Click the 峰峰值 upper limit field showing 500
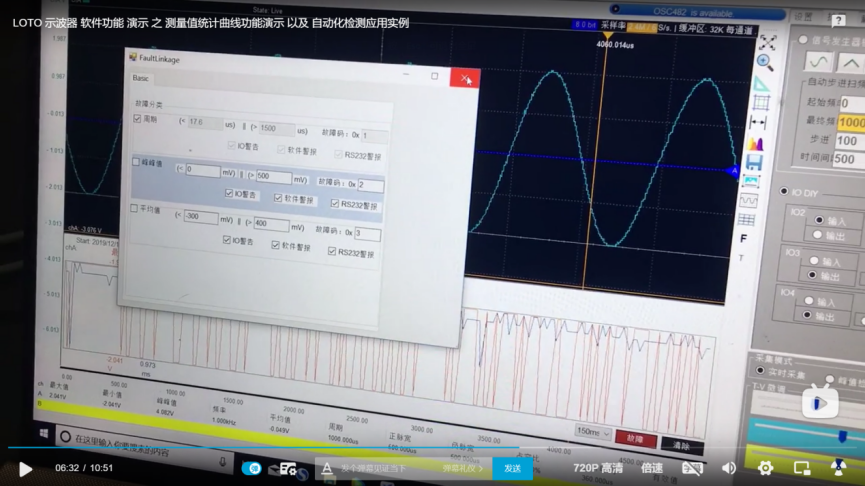The image size is (865, 486). pos(274,177)
